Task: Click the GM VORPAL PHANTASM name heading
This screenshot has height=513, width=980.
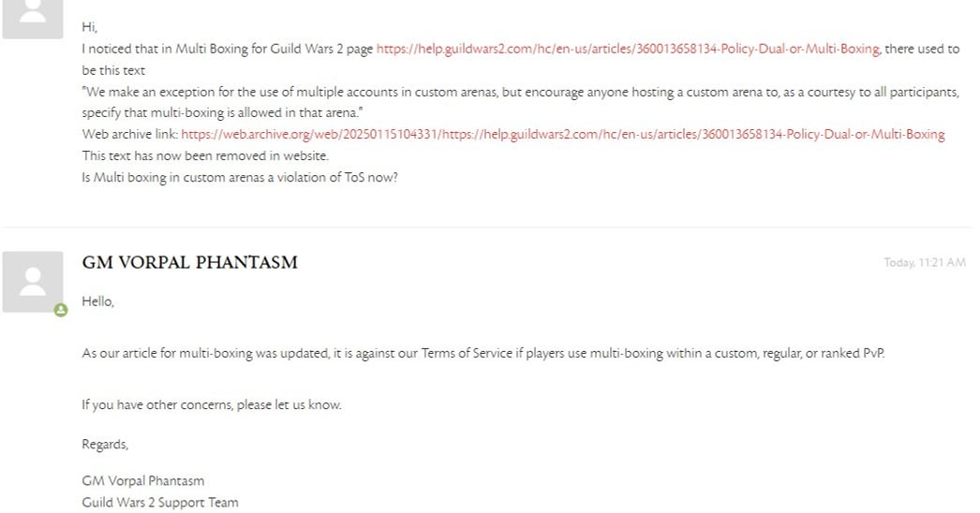Action: point(190,262)
